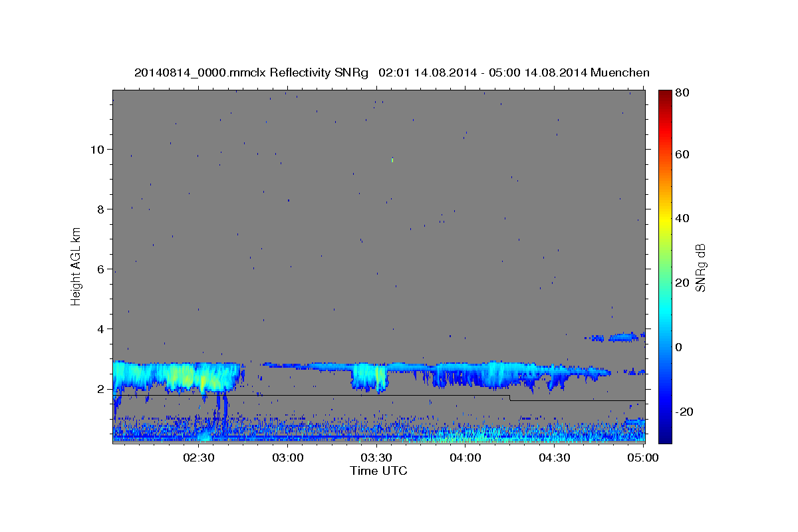Viewport: 798px width, 532px height.
Task: Click the 04:00 time tick label
Action: click(465, 458)
